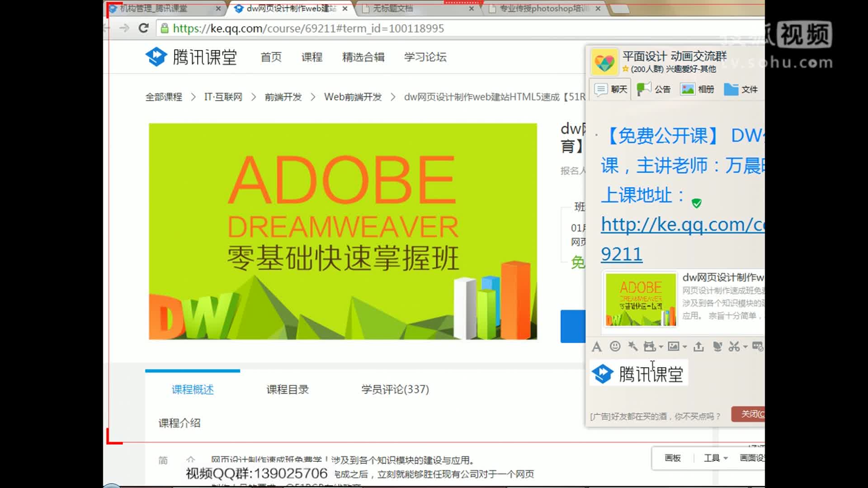Open 学习论坛 in site navigation
The height and width of the screenshot is (488, 868).
pos(425,57)
